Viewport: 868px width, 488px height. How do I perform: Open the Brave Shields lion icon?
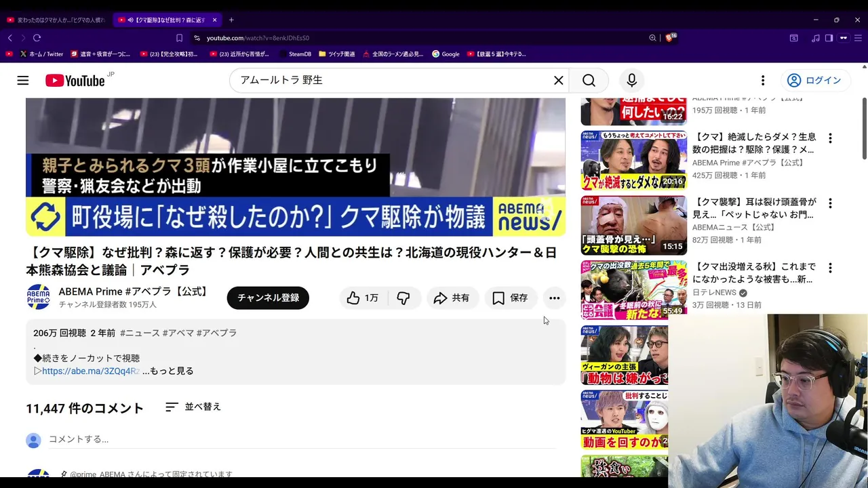tap(670, 38)
